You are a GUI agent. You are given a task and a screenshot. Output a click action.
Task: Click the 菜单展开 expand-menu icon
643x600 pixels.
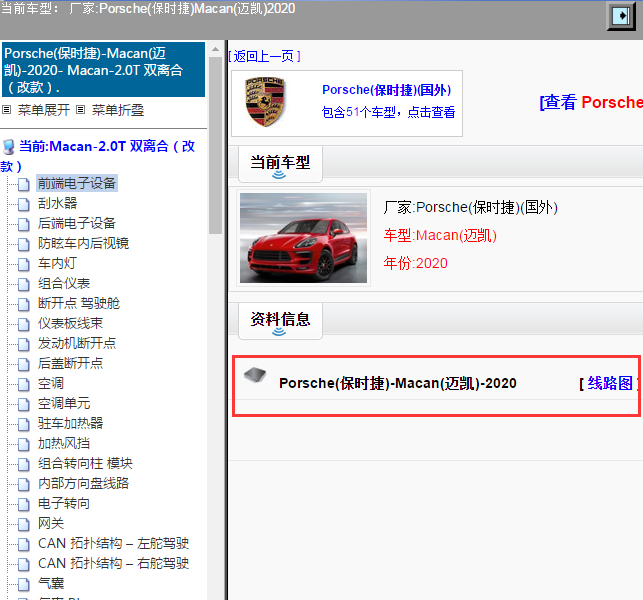click(x=7, y=110)
